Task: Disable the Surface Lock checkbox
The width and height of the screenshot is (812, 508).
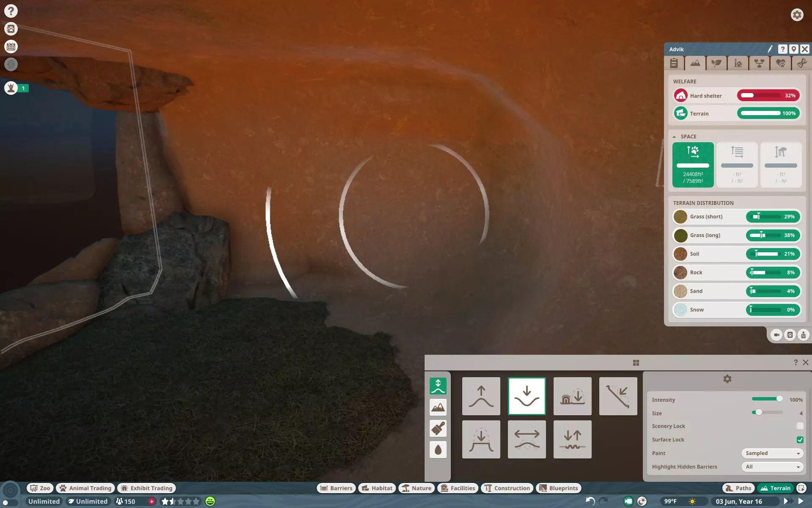Action: coord(800,439)
